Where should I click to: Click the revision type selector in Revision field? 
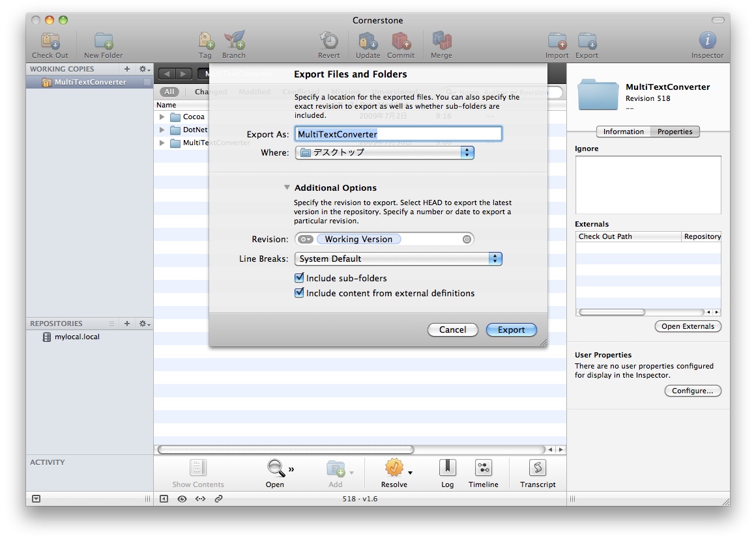tap(305, 239)
